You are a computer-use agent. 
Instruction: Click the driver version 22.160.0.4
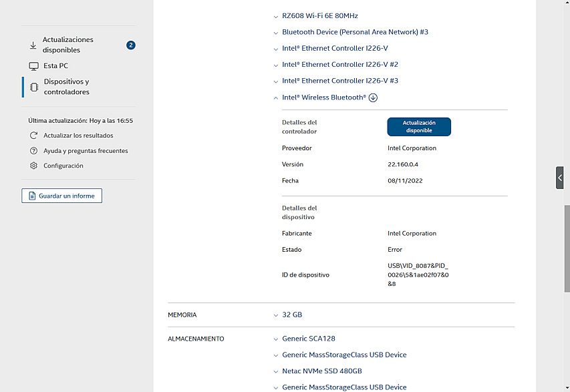point(403,164)
